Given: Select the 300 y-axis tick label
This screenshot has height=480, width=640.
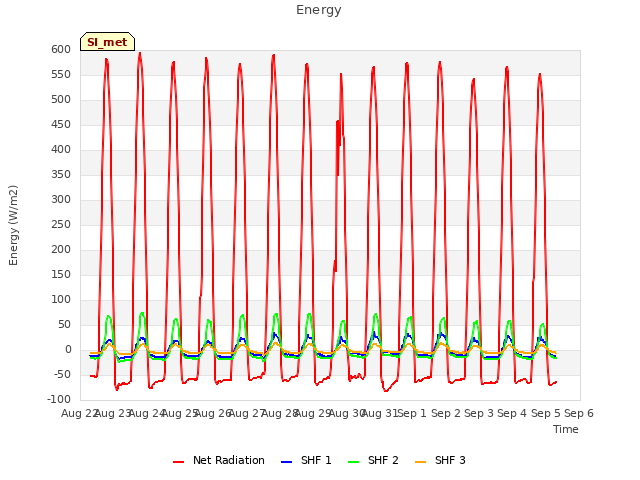Looking at the screenshot, I should pyautogui.click(x=61, y=200).
